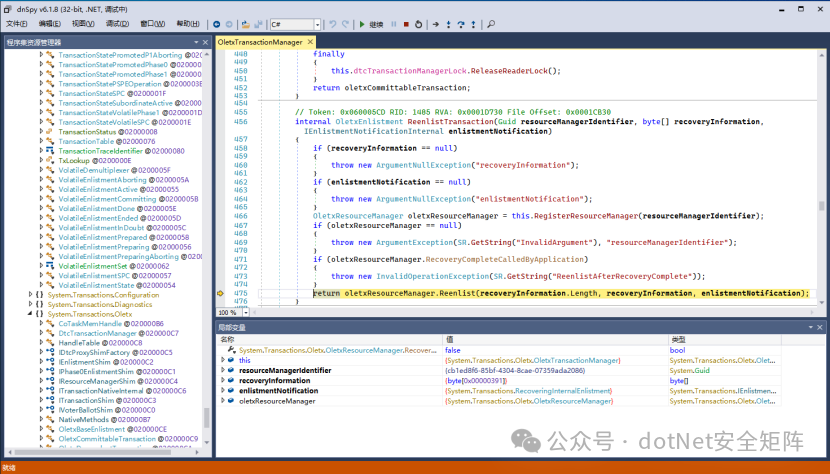
Task: Go to the Reenlist method on line 475
Action: (x=457, y=293)
